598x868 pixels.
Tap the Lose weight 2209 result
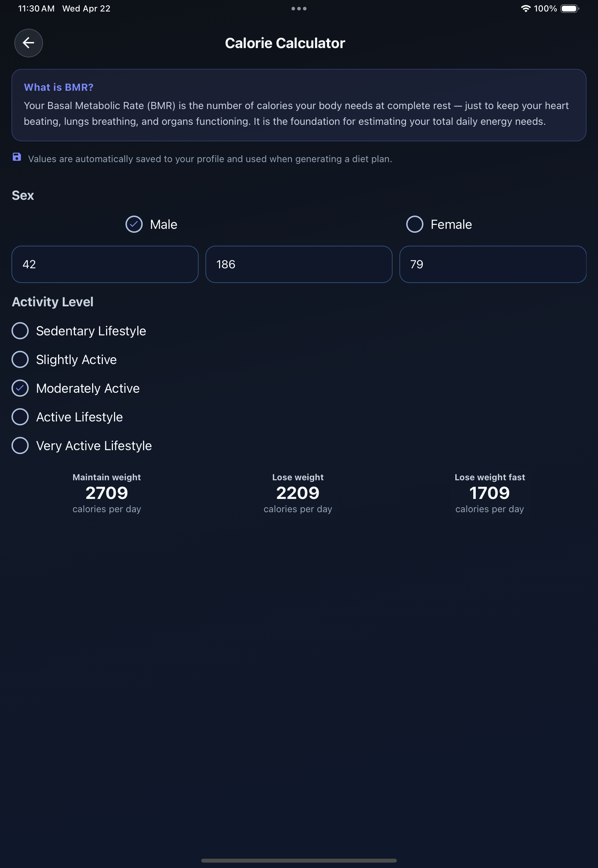point(298,493)
